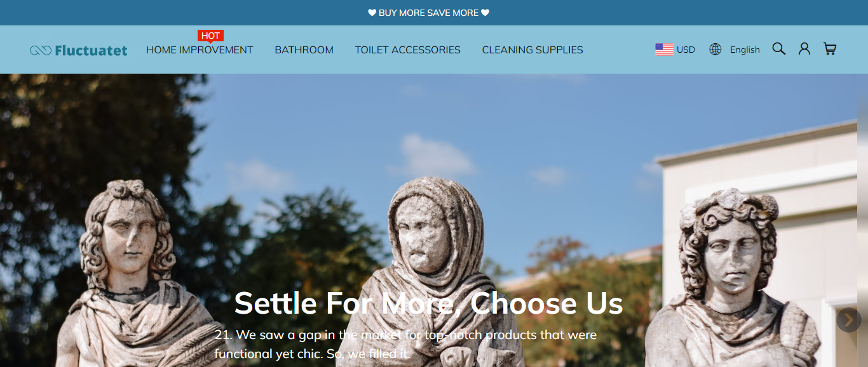Click the heart before BUY MORE

click(x=372, y=13)
